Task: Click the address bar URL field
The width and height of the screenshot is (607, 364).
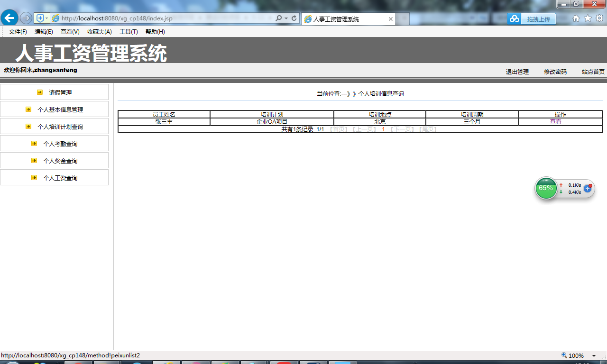Action: point(161,18)
